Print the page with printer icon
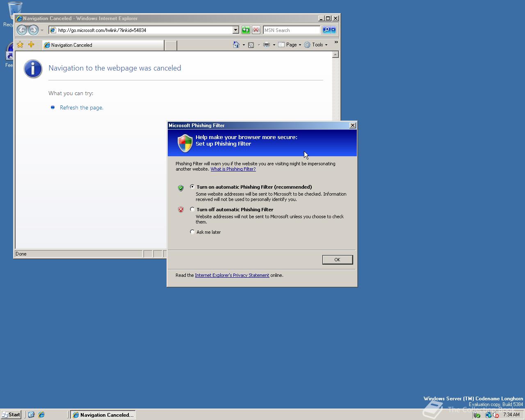 pyautogui.click(x=267, y=45)
